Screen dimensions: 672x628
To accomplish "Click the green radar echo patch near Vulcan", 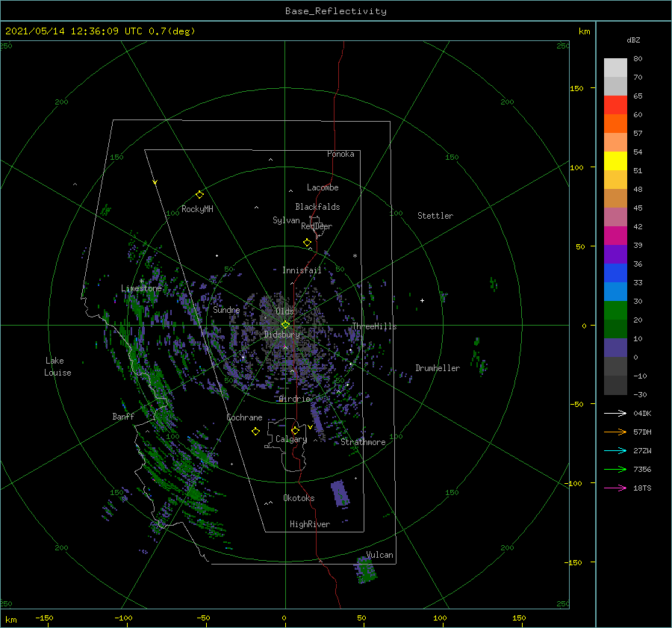I will pos(366,571).
